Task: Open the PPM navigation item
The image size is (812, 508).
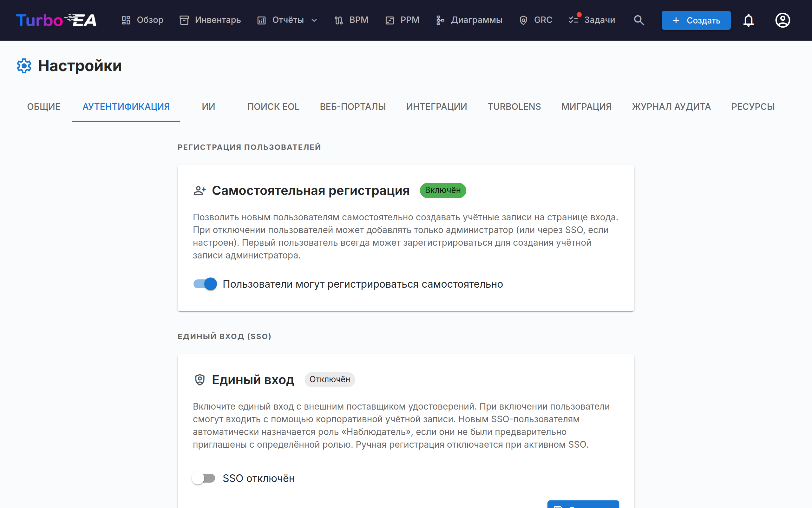Action: tap(402, 20)
